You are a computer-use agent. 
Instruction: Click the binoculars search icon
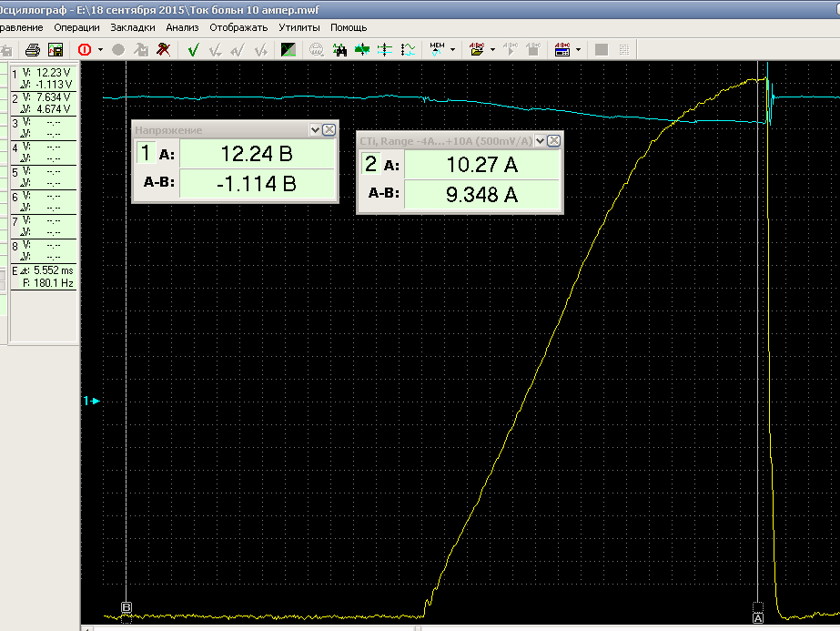(339, 49)
